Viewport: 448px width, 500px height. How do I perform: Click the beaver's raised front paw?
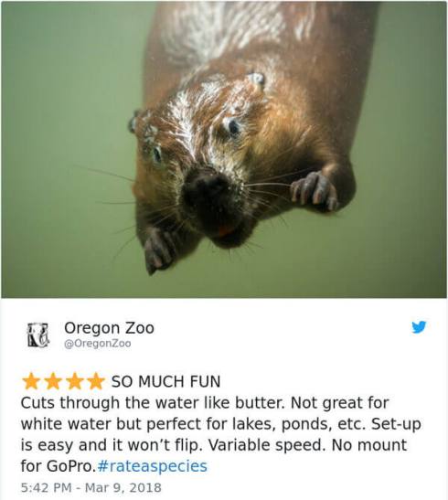click(x=315, y=191)
